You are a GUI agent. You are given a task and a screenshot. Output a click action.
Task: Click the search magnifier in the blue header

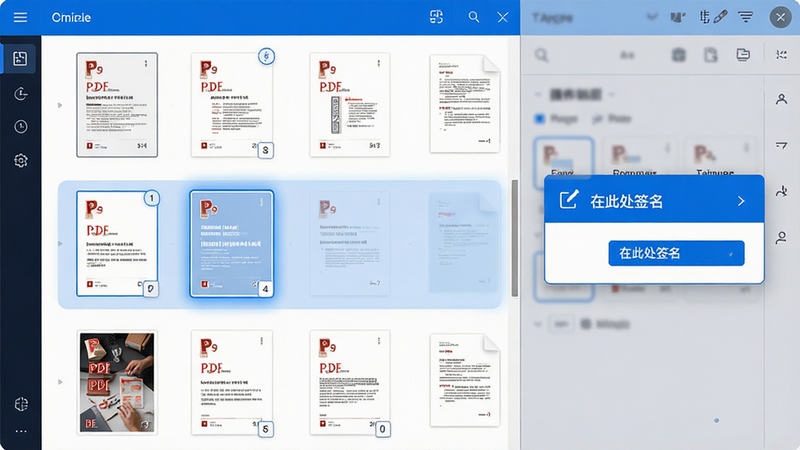tap(474, 17)
